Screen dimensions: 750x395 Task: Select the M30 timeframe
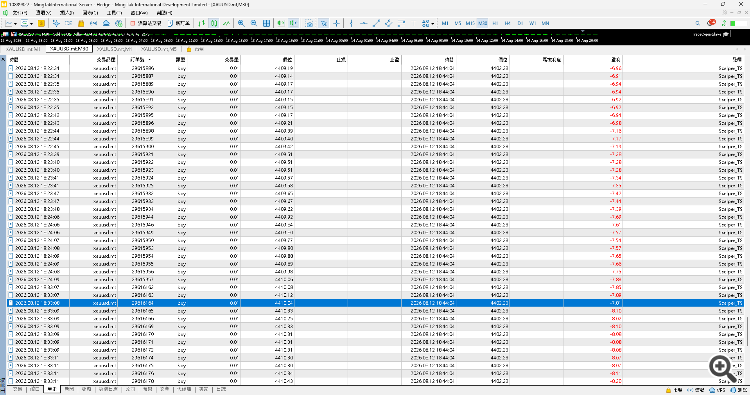(483, 23)
